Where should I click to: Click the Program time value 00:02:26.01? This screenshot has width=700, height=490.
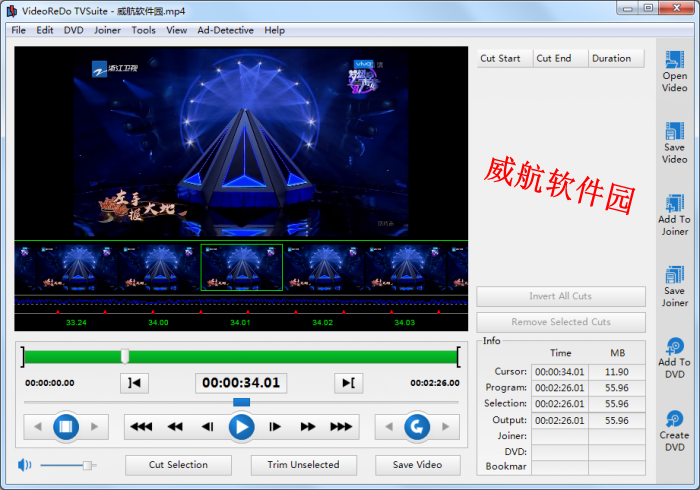point(560,388)
